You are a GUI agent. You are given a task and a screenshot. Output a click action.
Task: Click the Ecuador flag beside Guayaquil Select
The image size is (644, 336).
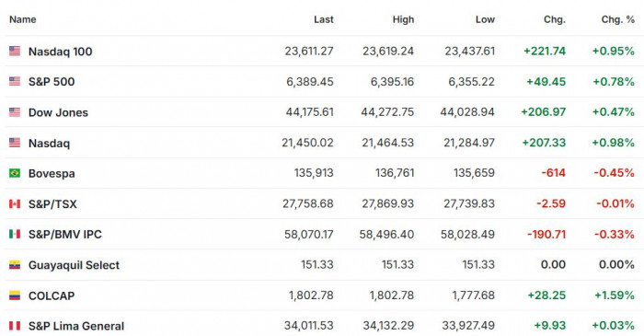pyautogui.click(x=15, y=265)
